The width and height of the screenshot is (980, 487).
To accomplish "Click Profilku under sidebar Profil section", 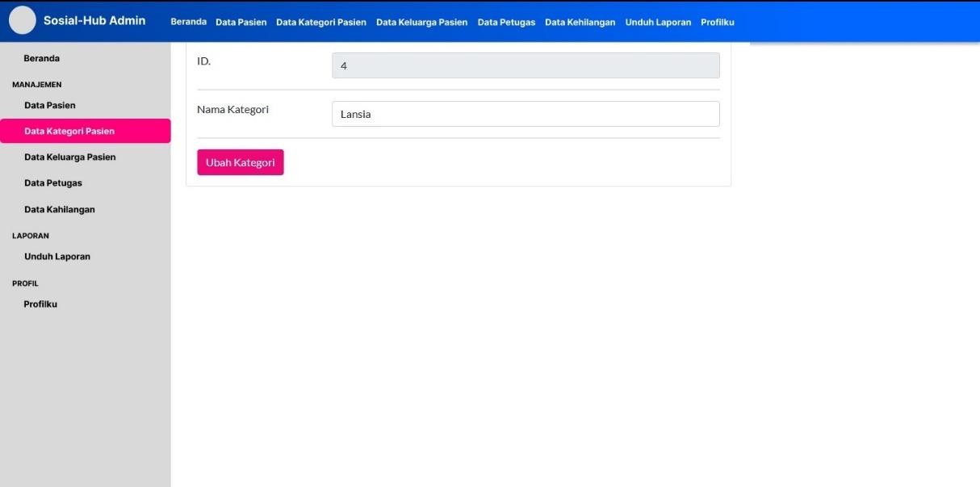I will tap(40, 304).
